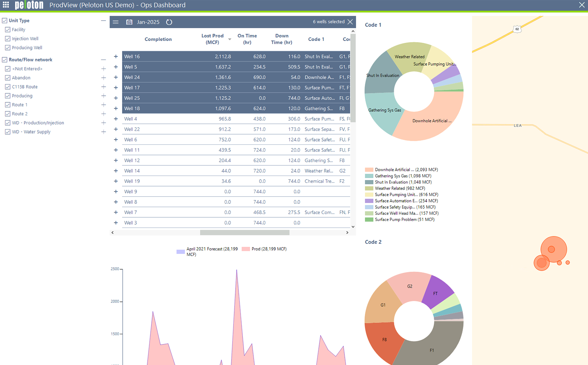The image size is (588, 365).
Task: Open the hamburger menu in the wells toolbar
Action: (x=115, y=22)
